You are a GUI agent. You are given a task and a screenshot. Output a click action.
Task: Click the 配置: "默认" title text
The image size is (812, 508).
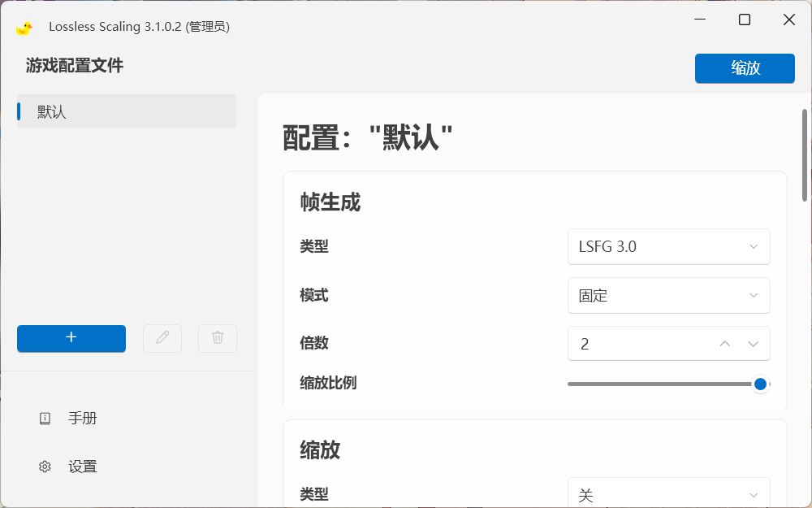(368, 138)
